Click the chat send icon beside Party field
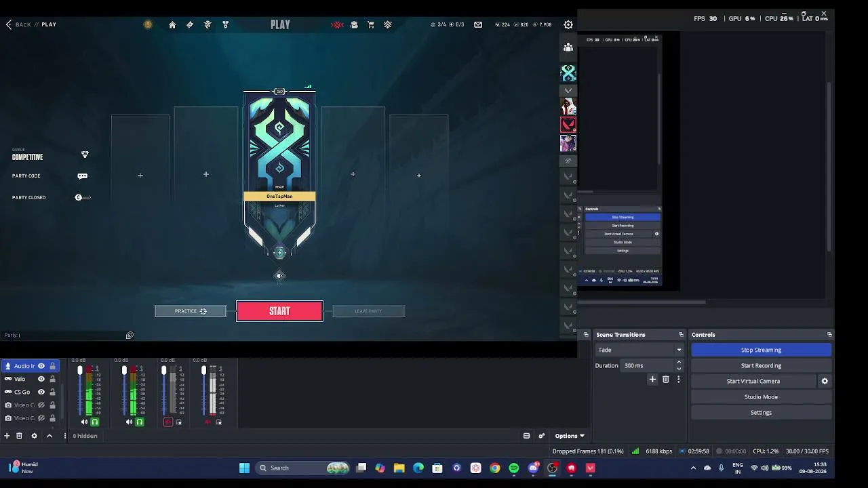Image resolution: width=868 pixels, height=488 pixels. pyautogui.click(x=130, y=335)
